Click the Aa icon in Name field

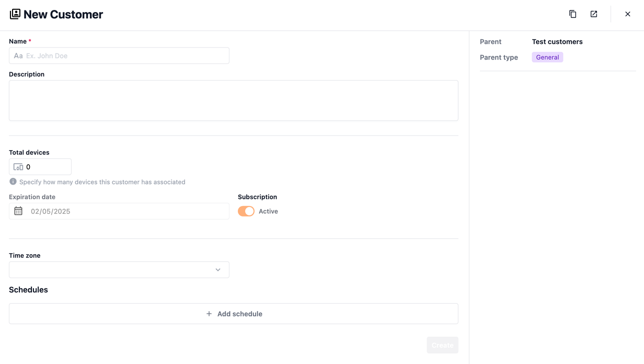[18, 56]
